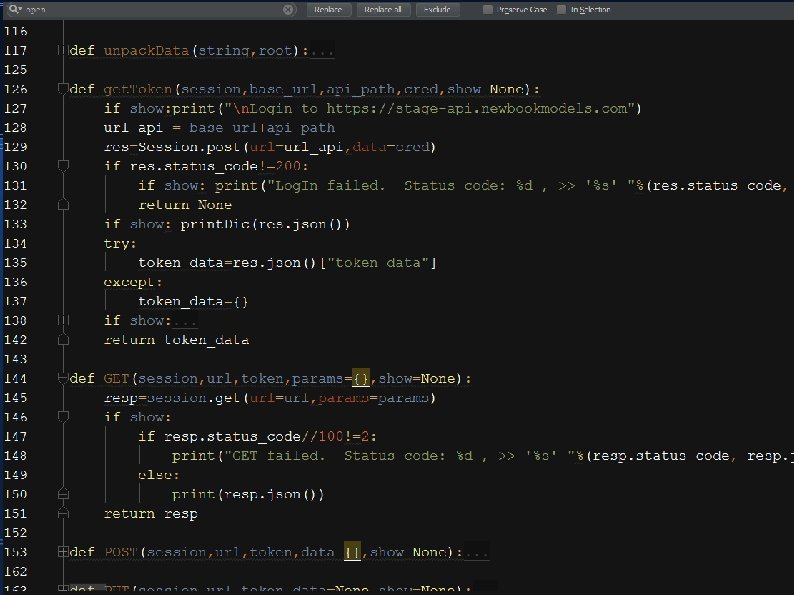Click 'return None' on line 132
Viewport: 794px width, 595px height.
tap(185, 205)
